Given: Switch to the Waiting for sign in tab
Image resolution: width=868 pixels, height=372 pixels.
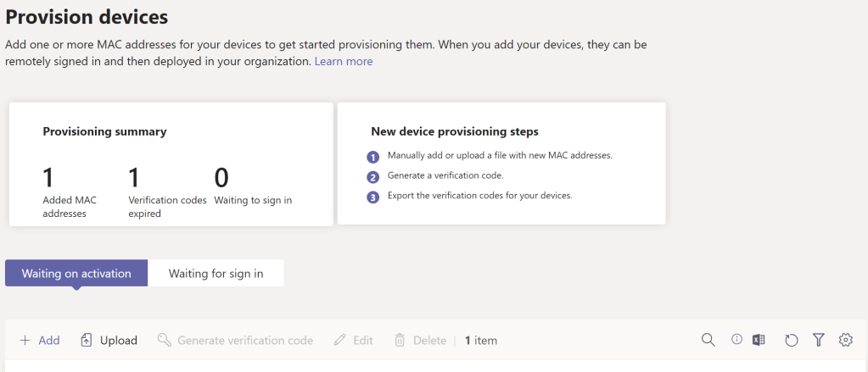Looking at the screenshot, I should [216, 273].
